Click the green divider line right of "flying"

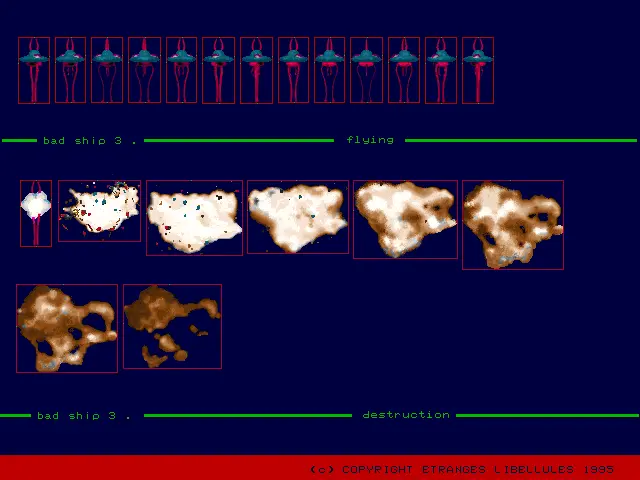520,140
